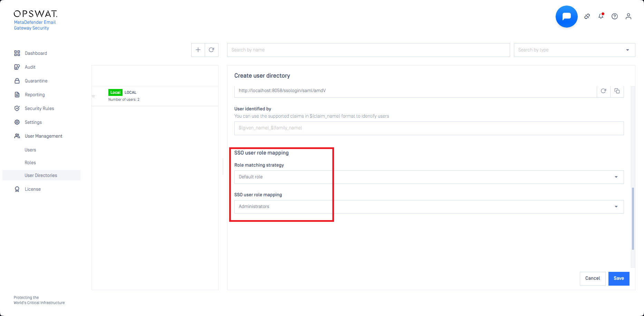Screen dimensions: 644x316
Task: Open the blue chat support bubble
Action: click(566, 17)
